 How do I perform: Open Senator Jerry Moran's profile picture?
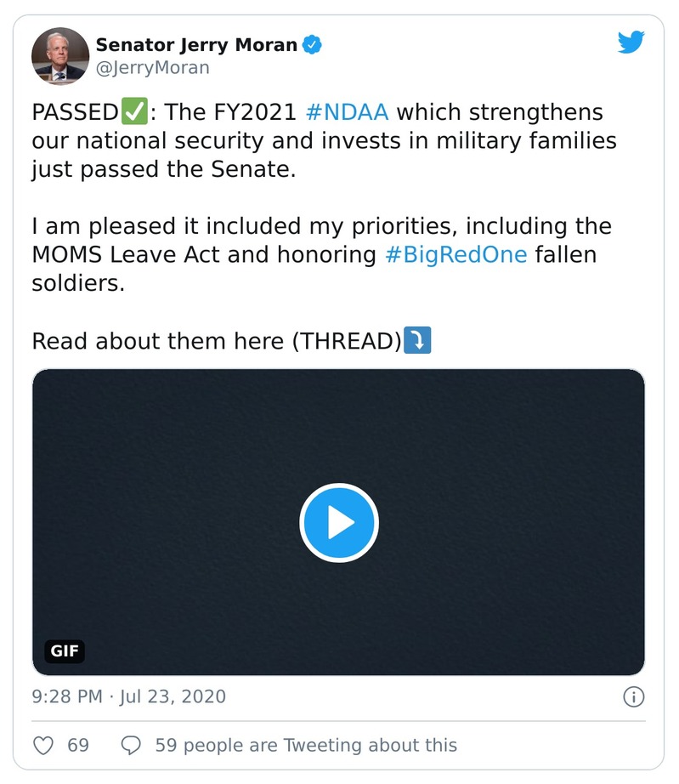click(x=60, y=56)
